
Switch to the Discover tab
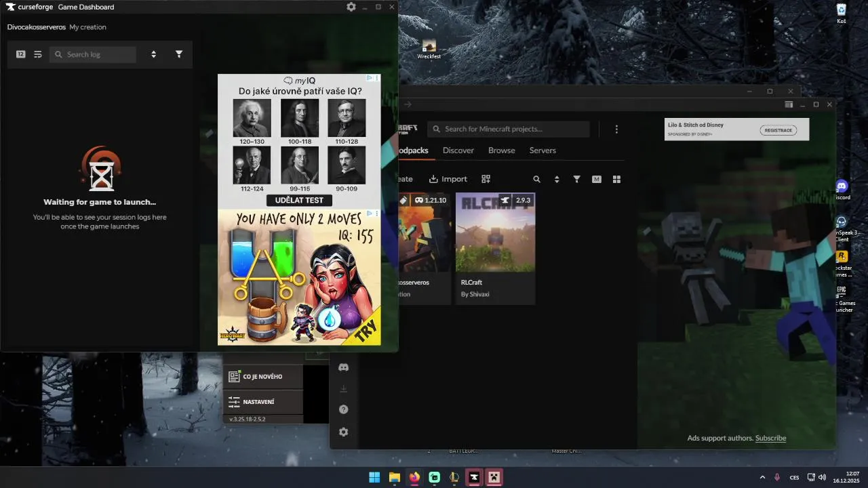[458, 150]
